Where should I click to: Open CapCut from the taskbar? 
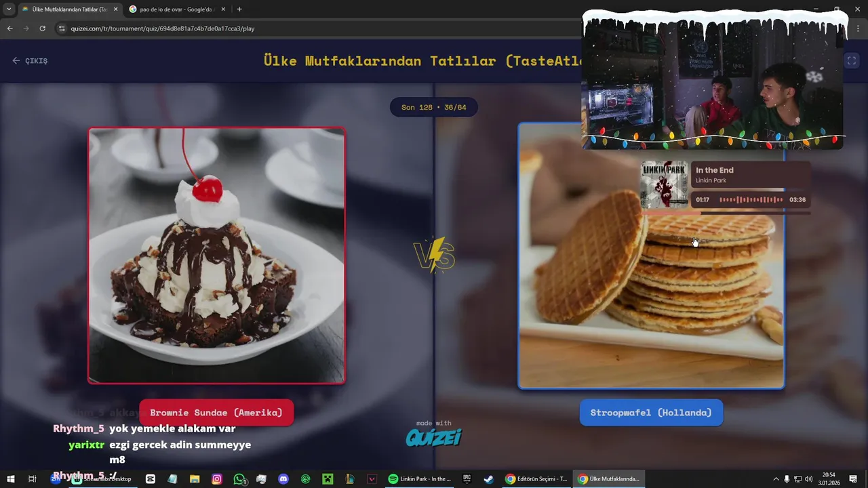[151, 479]
